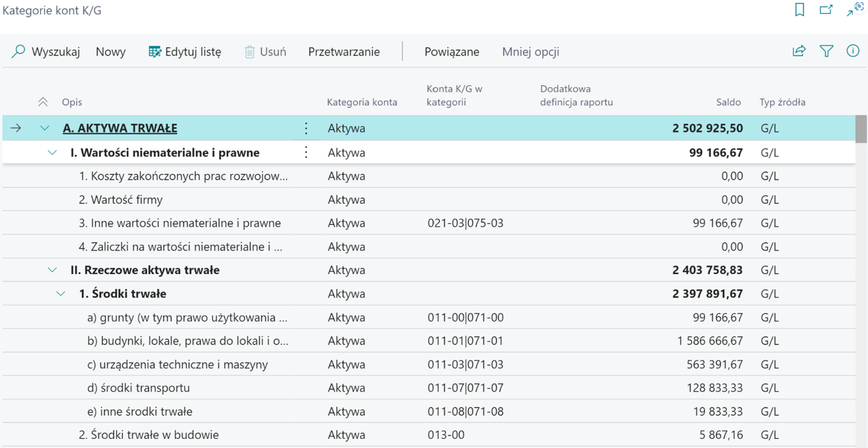Click the collapse page arrows icon
This screenshot has height=448, width=868.
pos(855,10)
